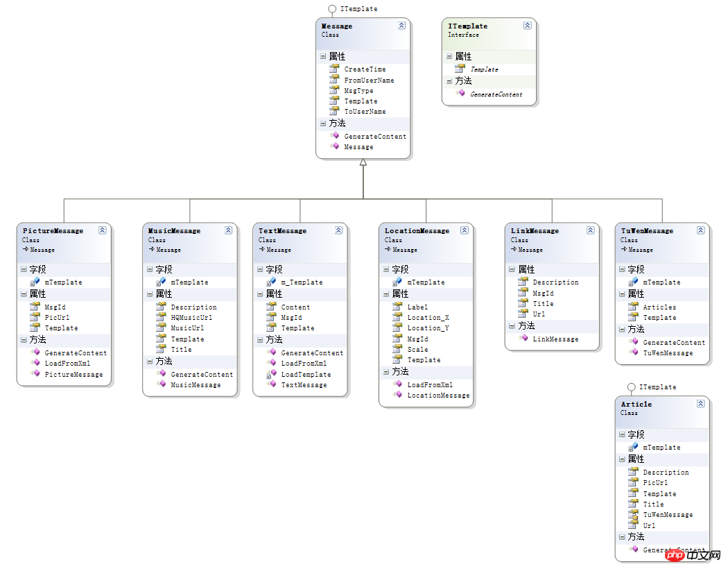
Task: Click the GenerateContent method icon in Message
Action: 334,135
